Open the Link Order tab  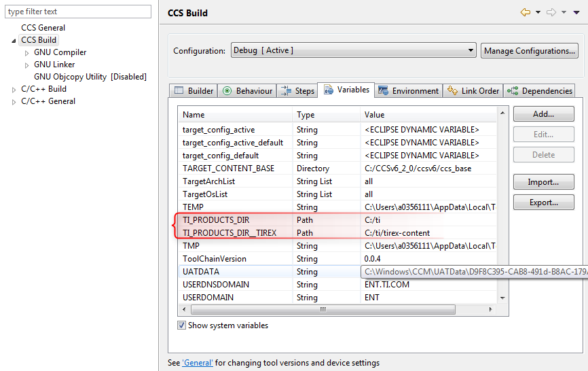(473, 91)
